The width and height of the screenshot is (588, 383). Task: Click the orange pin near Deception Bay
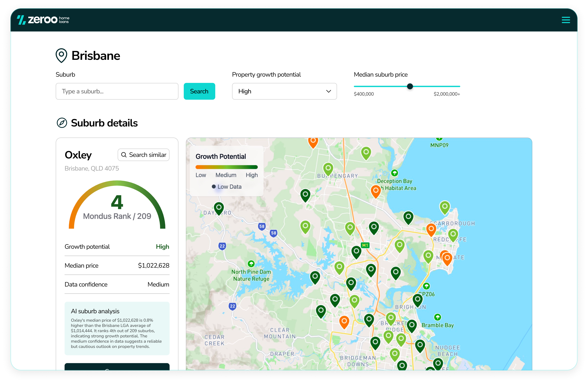pyautogui.click(x=376, y=190)
